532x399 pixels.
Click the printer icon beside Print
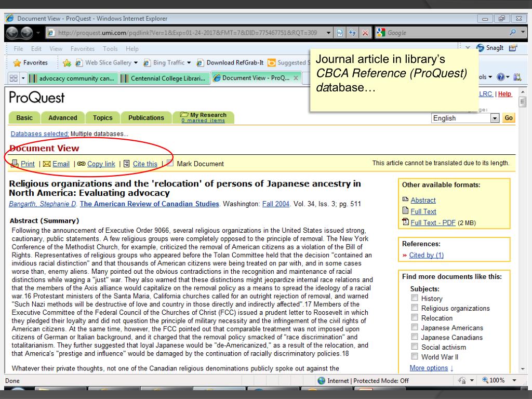[15, 164]
